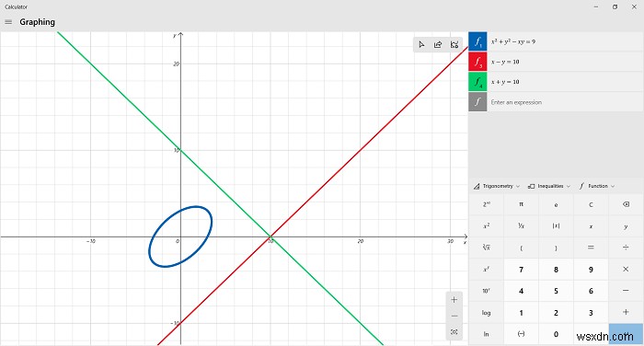Click the equals sign key
The height and width of the screenshot is (346, 644).
[591, 248]
